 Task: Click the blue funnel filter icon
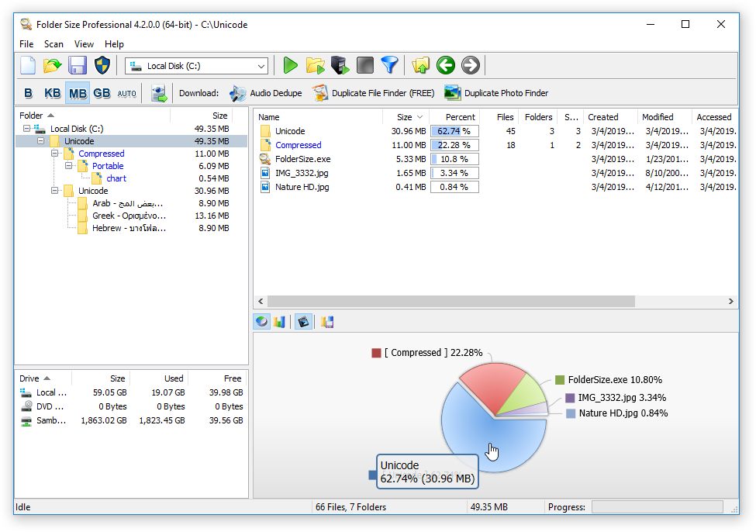389,66
